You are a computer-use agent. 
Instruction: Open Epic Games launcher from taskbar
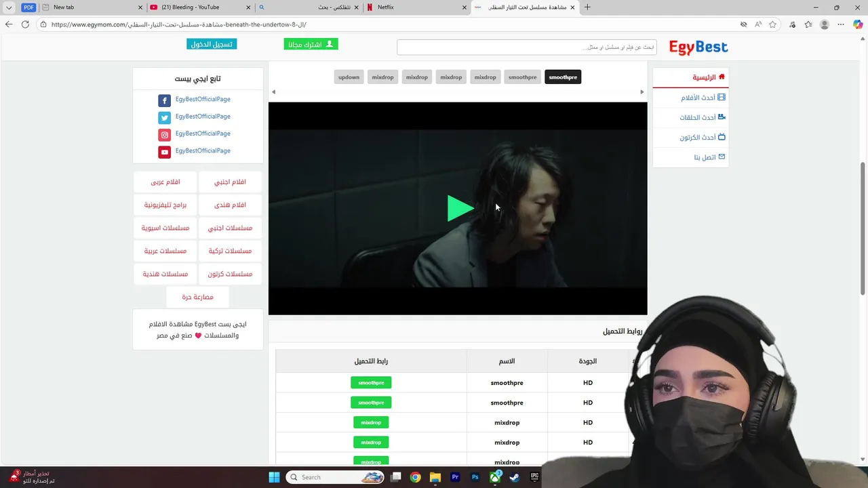(534, 477)
